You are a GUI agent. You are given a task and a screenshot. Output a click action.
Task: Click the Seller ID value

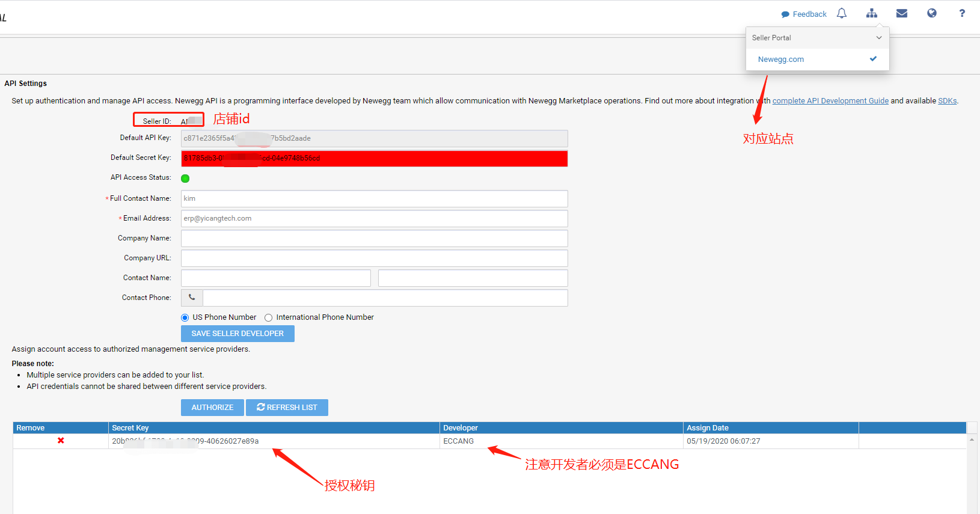[191, 121]
